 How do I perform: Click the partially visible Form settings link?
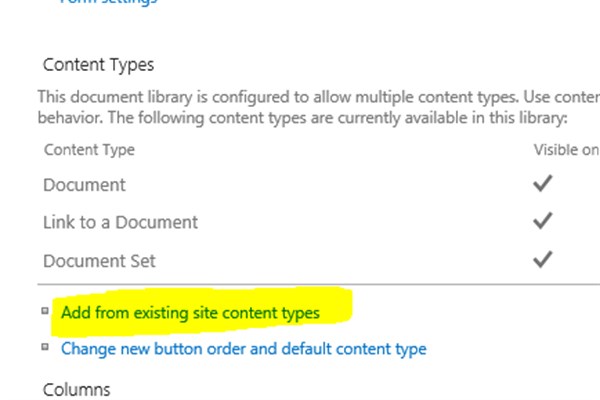(x=108, y=3)
